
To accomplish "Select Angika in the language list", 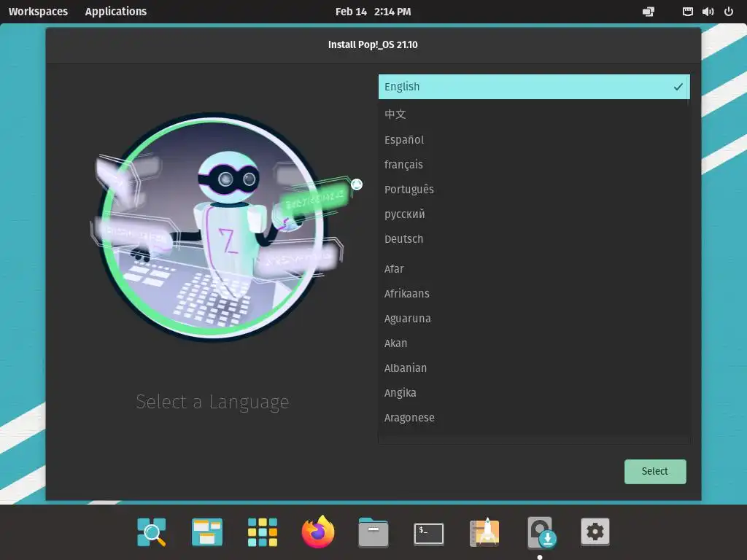I will click(534, 392).
